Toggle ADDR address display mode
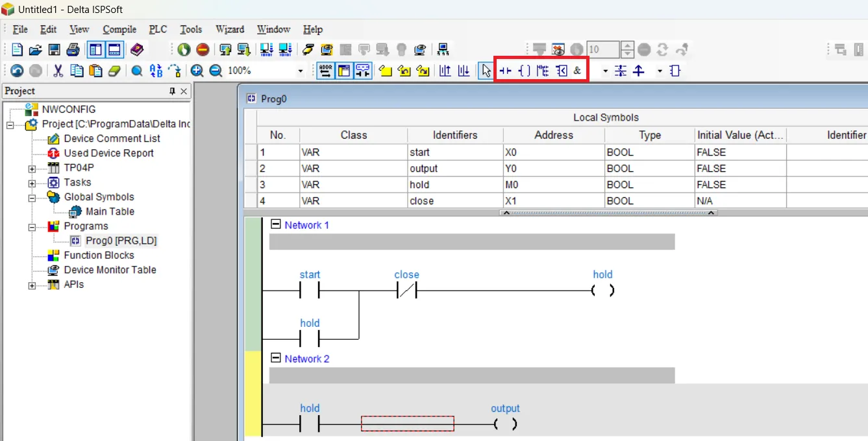The width and height of the screenshot is (868, 441). click(x=325, y=71)
